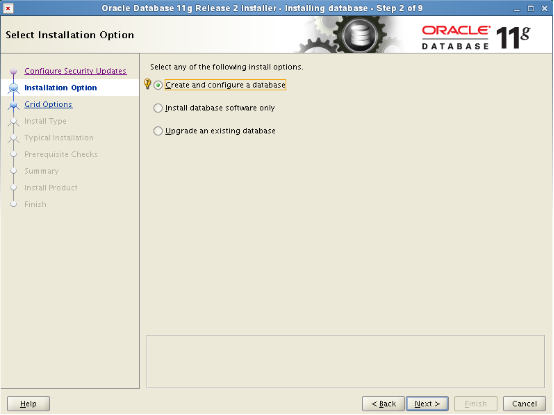This screenshot has height=415, width=554.
Task: Go to the Grid Options step
Action: point(48,104)
